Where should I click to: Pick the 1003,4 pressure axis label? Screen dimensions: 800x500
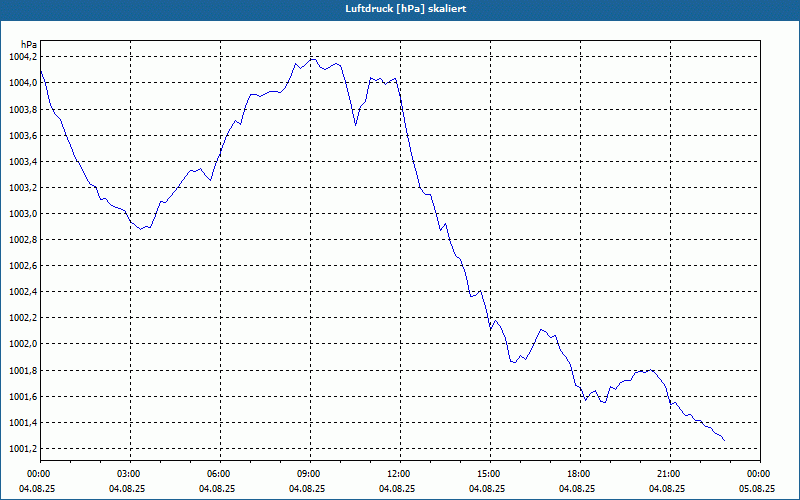[22, 161]
